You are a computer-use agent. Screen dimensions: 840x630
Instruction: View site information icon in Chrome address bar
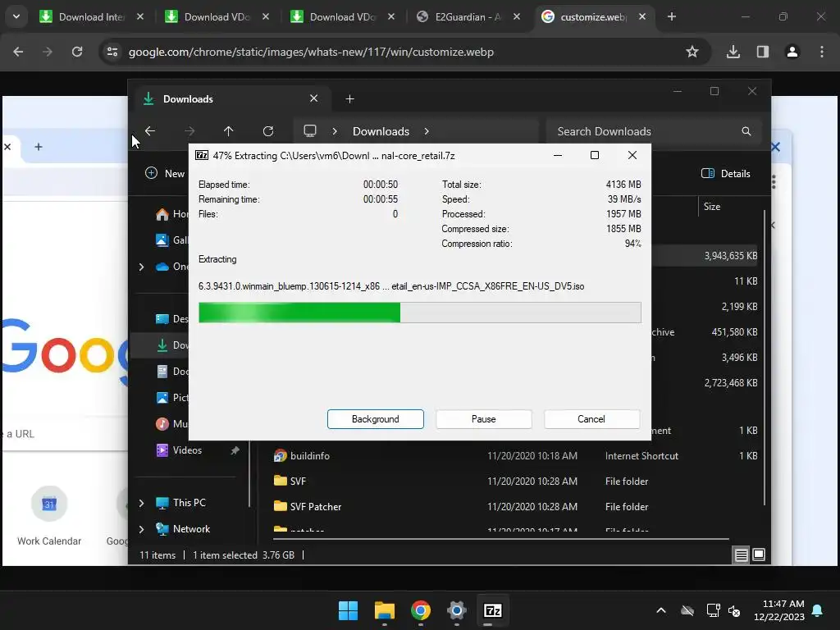(112, 52)
